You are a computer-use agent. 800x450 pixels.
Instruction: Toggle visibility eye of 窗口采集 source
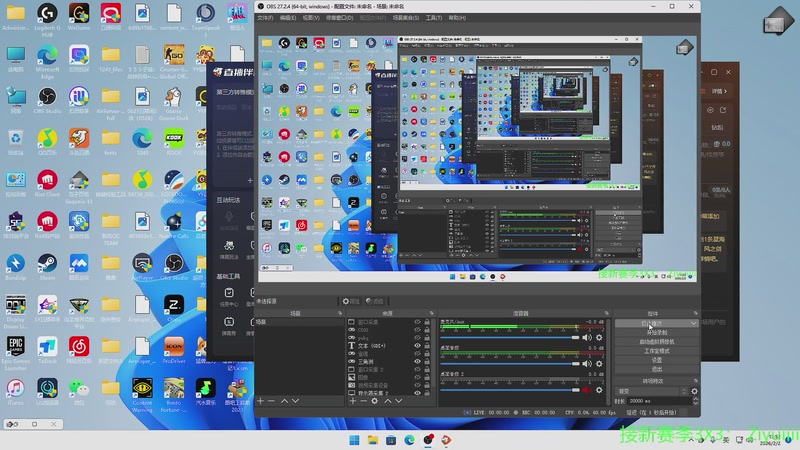click(x=417, y=322)
